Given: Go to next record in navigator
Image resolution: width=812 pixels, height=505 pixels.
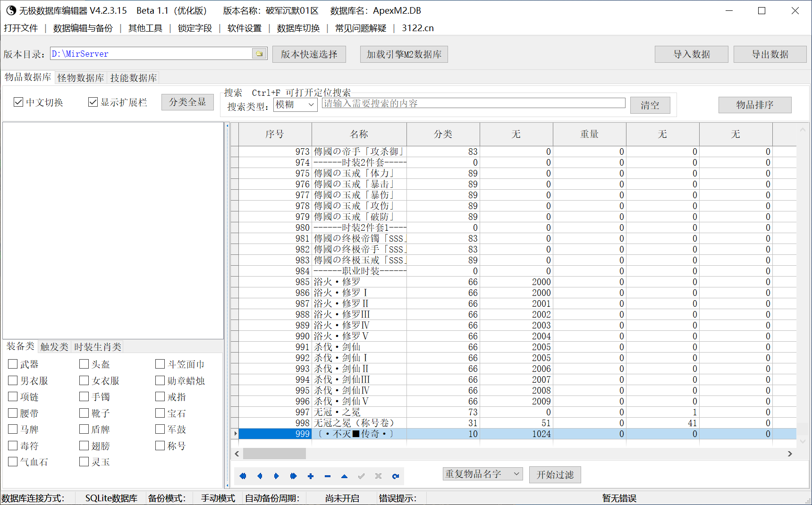Looking at the screenshot, I should click(277, 476).
